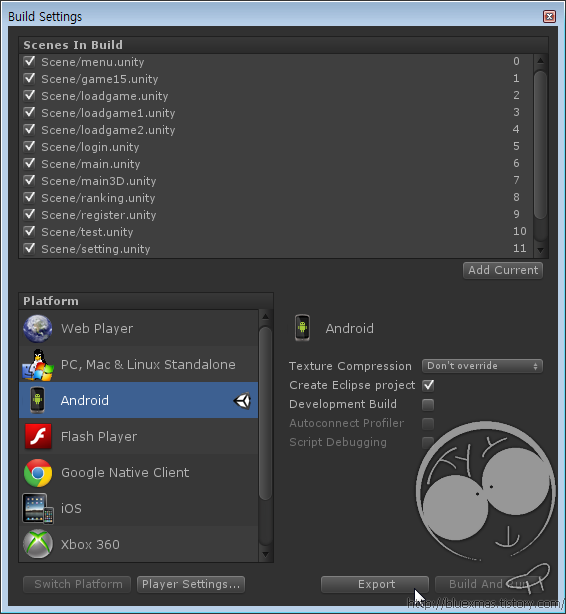Select the Scene/loadgame1.unity file name
566x614 pixels.
click(x=108, y=113)
